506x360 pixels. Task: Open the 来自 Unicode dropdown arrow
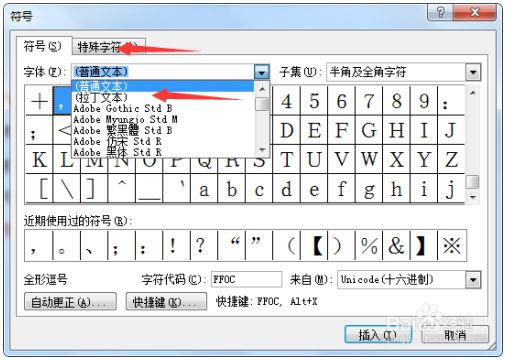pos(473,280)
